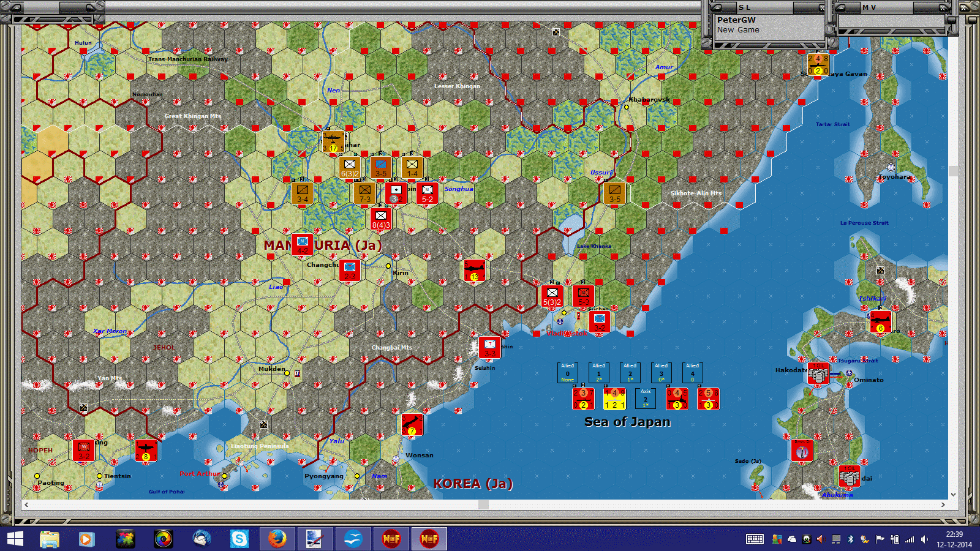Pick the yellow naval counter in Sea of Japan
Image resolution: width=980 pixels, height=551 pixels.
click(x=614, y=399)
